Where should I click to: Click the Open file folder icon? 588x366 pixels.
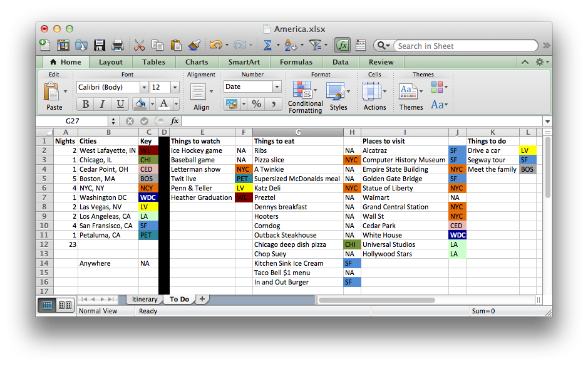(81, 45)
